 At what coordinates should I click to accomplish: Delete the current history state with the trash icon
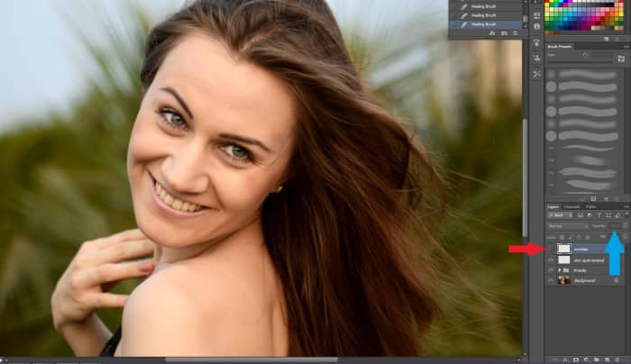(x=516, y=33)
